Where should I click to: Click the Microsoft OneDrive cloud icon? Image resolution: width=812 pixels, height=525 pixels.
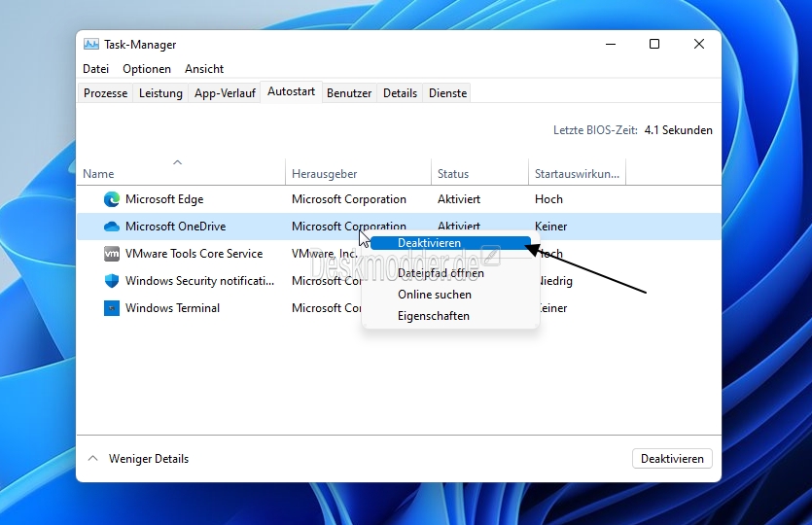111,227
